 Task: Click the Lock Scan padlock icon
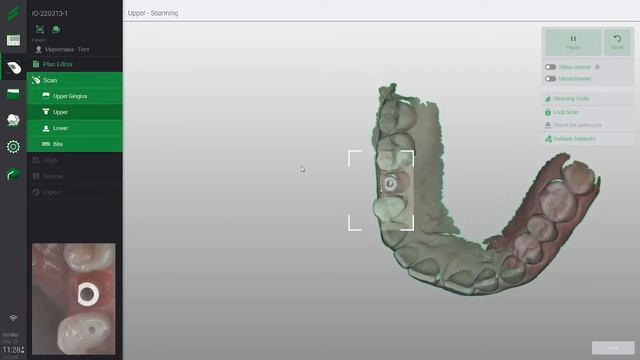tap(548, 112)
